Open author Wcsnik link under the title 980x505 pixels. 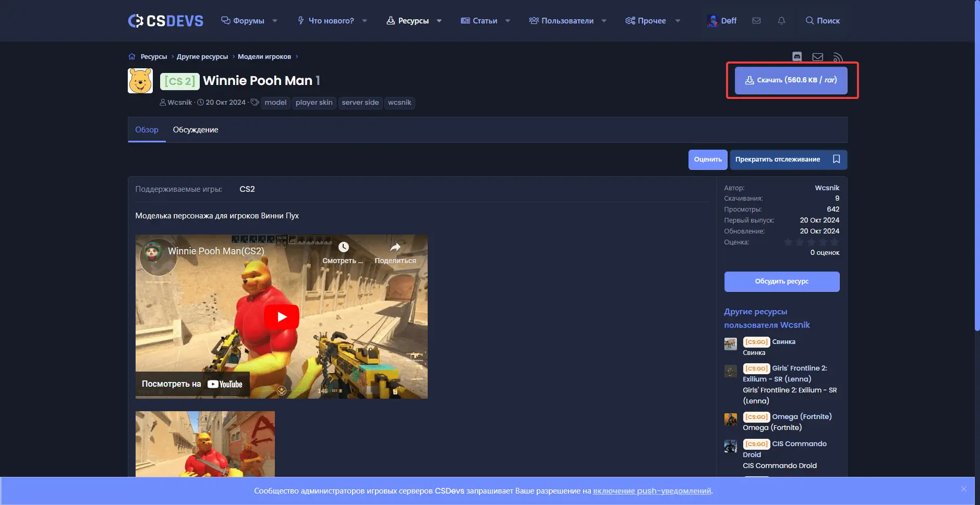click(x=180, y=103)
